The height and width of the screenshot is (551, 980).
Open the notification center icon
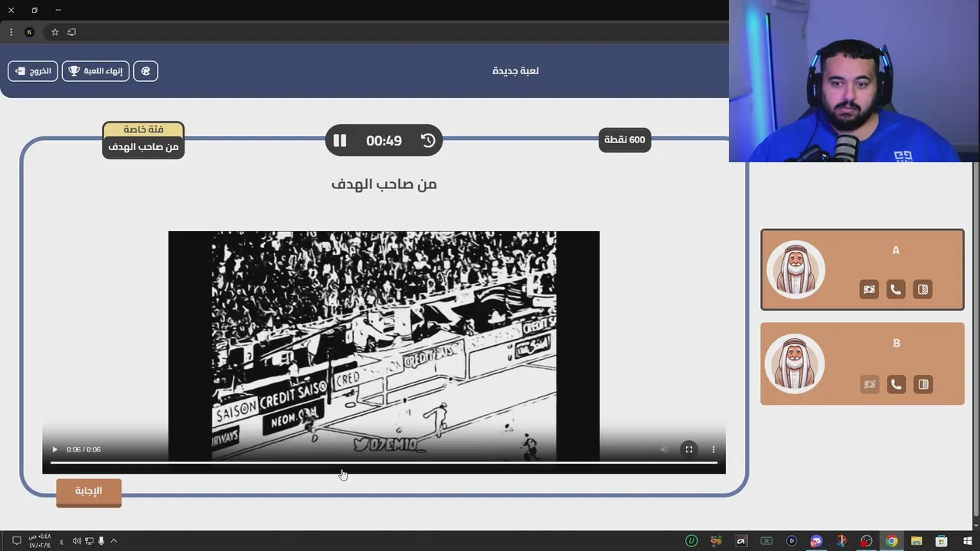[16, 541]
